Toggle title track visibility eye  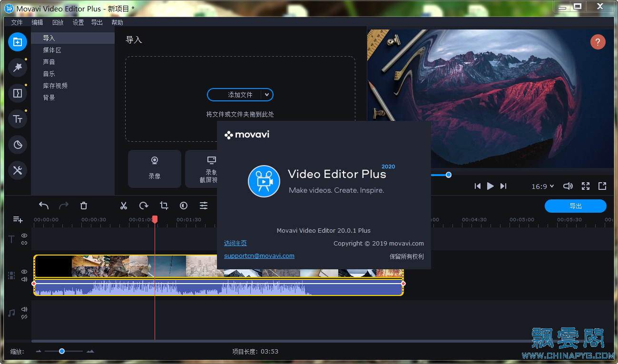click(24, 236)
